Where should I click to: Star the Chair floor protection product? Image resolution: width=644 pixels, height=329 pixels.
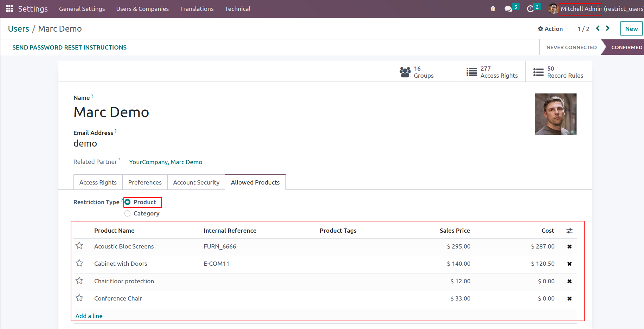(79, 281)
